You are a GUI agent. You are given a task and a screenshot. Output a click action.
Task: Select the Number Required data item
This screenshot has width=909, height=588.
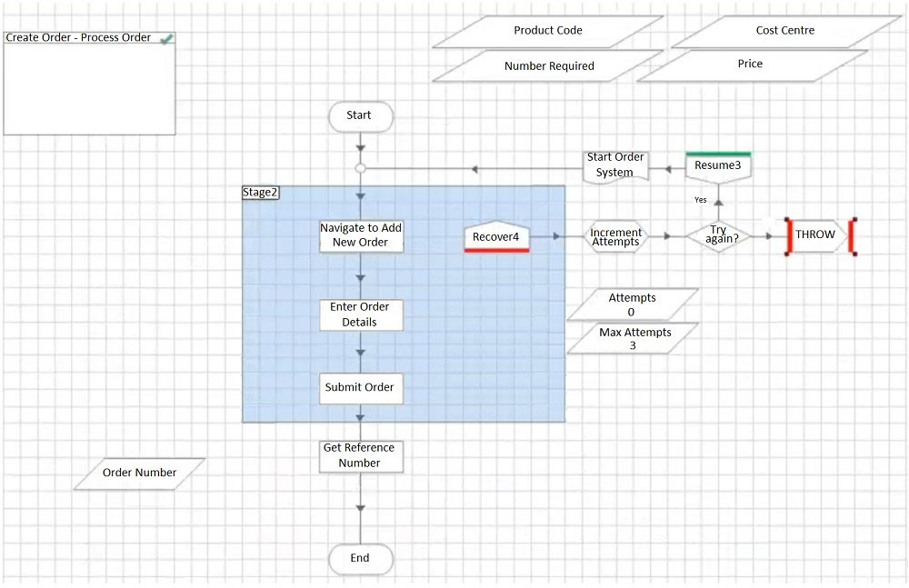tap(548, 65)
